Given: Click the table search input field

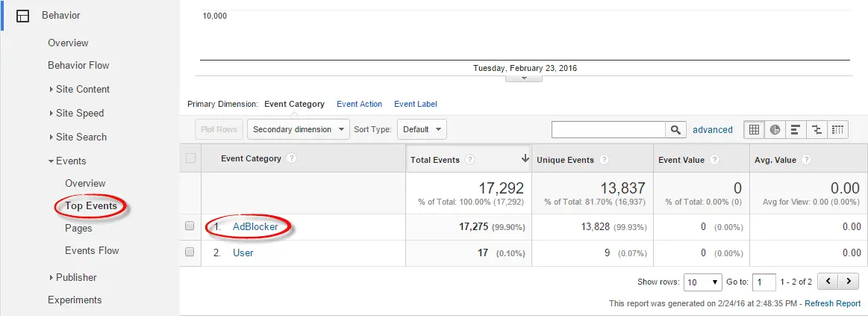Looking at the screenshot, I should tap(608, 130).
